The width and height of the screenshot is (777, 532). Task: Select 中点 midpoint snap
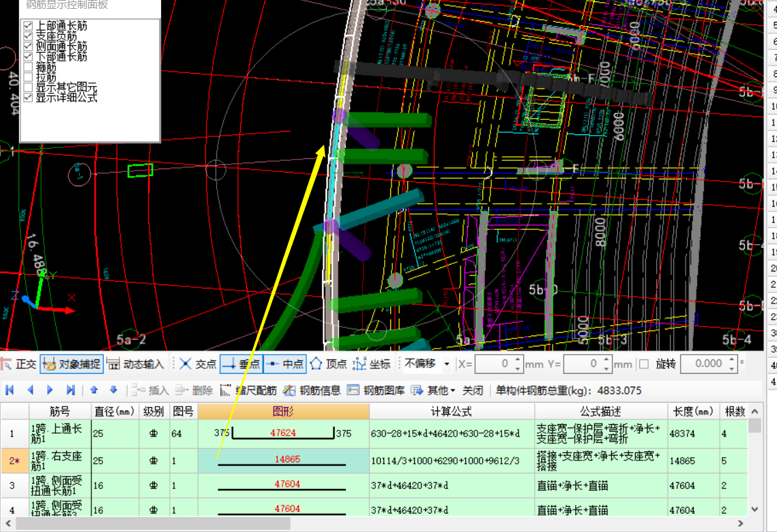pos(285,364)
